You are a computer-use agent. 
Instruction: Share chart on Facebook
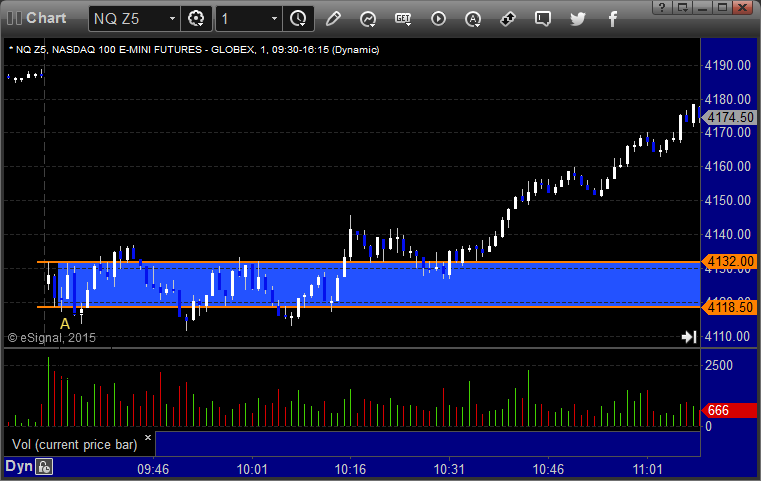pyautogui.click(x=612, y=19)
